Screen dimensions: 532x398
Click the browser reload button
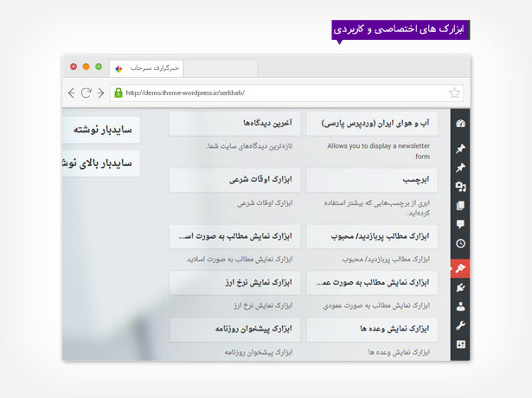tap(86, 93)
